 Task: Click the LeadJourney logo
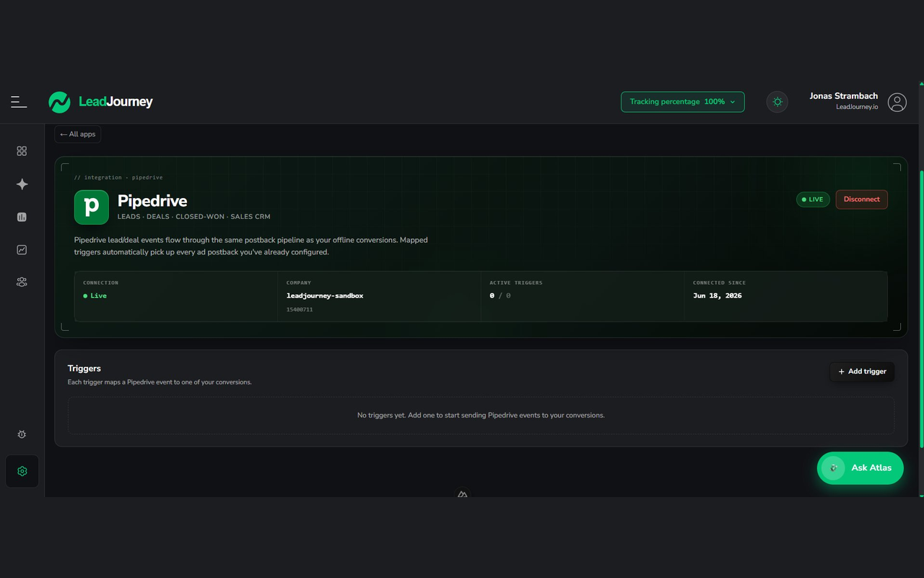click(100, 102)
